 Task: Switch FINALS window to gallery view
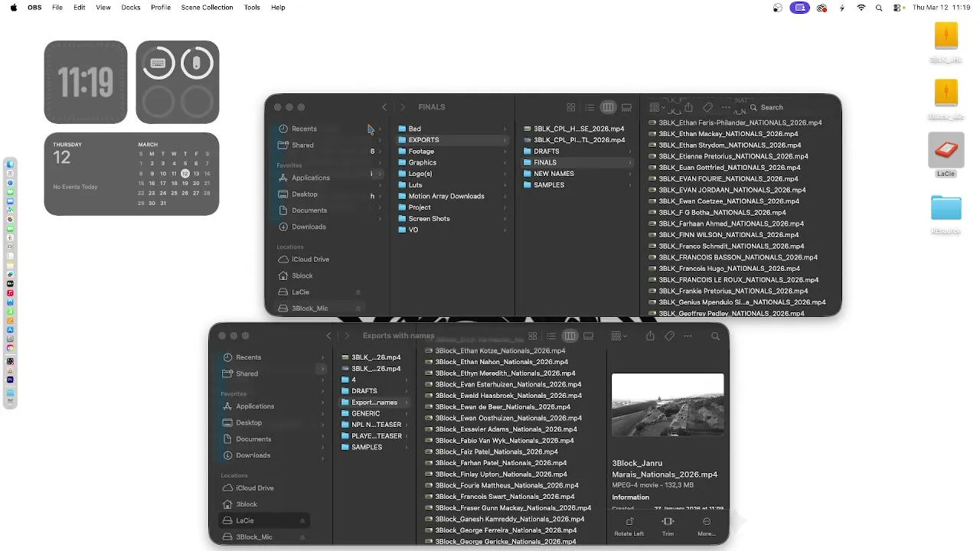pyautogui.click(x=626, y=107)
